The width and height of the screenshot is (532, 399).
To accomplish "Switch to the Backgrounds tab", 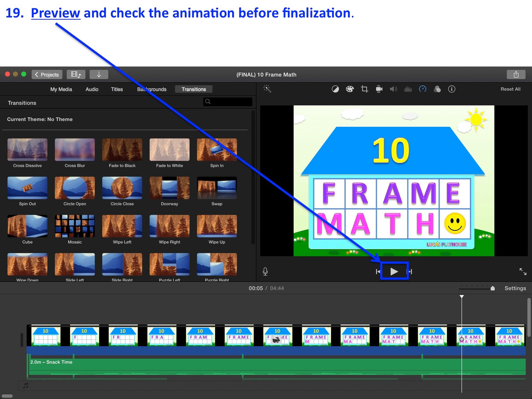I will pyautogui.click(x=152, y=89).
